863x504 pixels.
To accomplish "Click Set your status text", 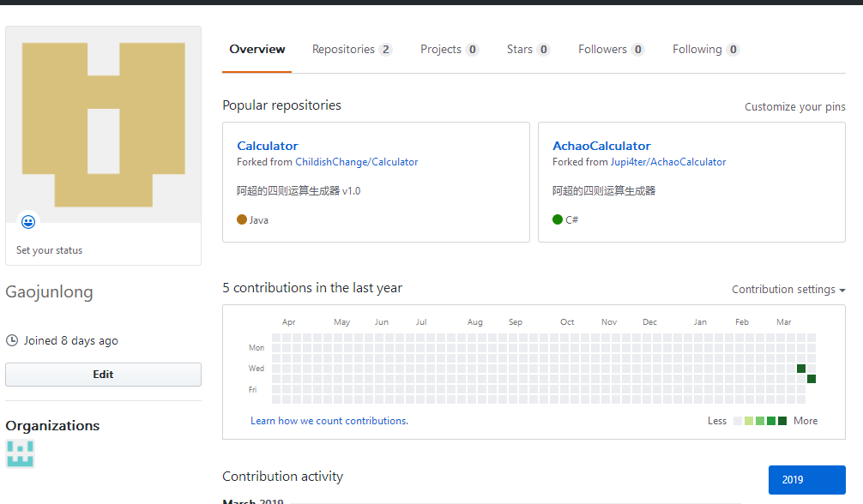I will [x=50, y=250].
